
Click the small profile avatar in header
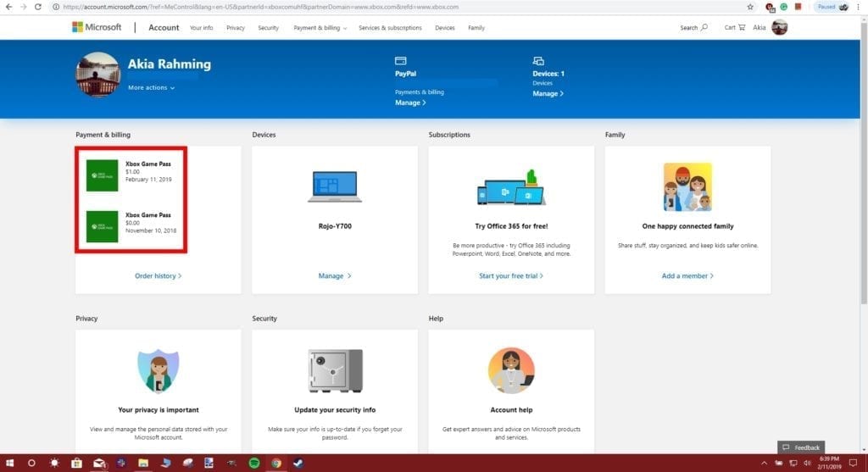[780, 27]
